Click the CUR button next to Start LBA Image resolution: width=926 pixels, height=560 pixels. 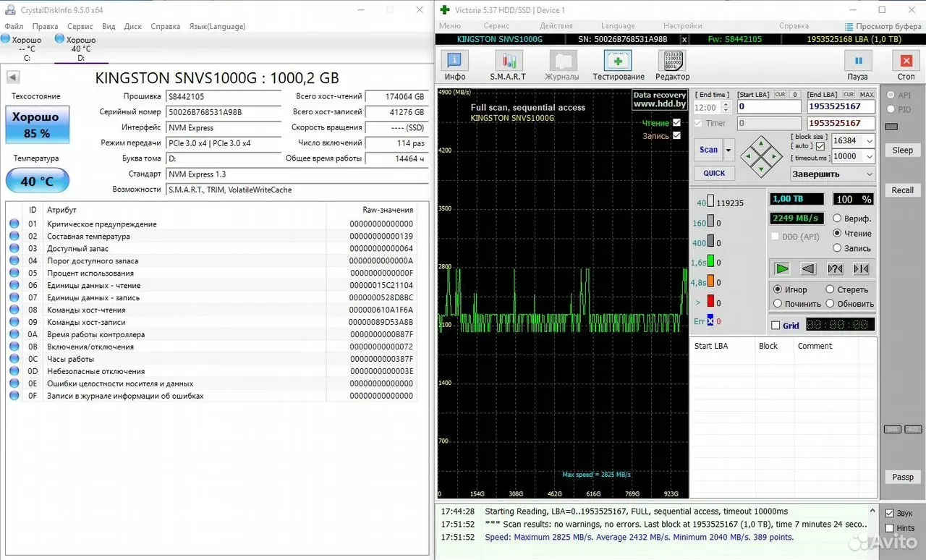pos(780,94)
